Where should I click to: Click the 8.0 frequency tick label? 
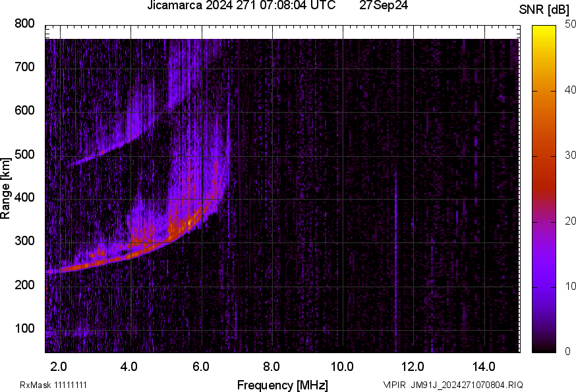click(272, 366)
